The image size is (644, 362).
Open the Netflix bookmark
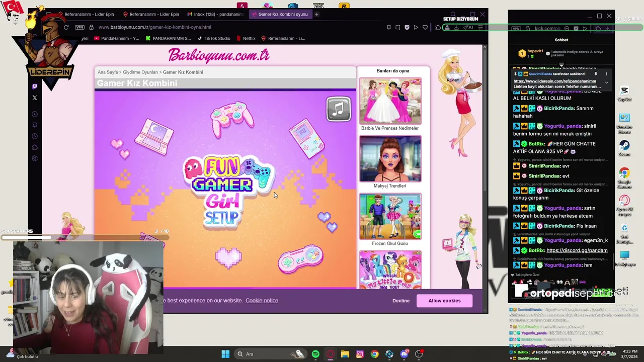click(246, 38)
